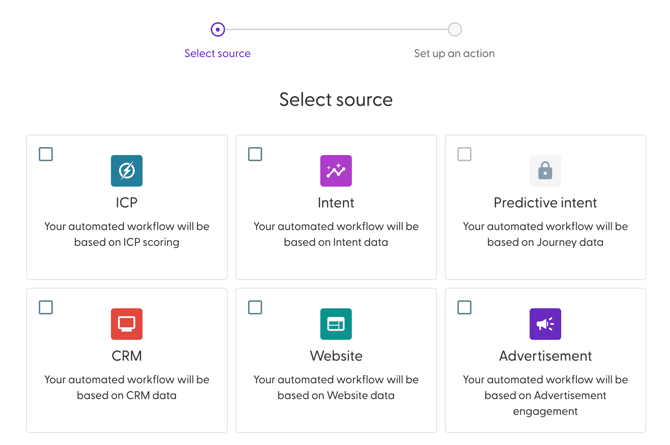
Task: Check the ICP source checkbox
Action: 46,154
